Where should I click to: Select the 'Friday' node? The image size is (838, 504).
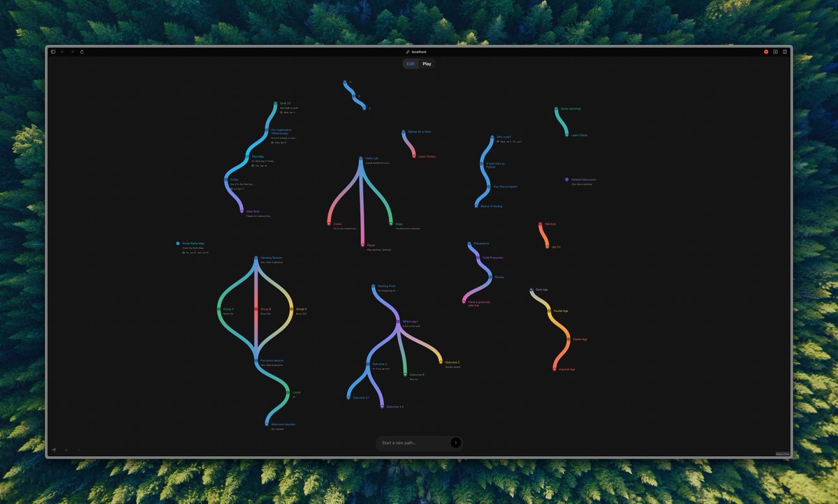tap(226, 179)
